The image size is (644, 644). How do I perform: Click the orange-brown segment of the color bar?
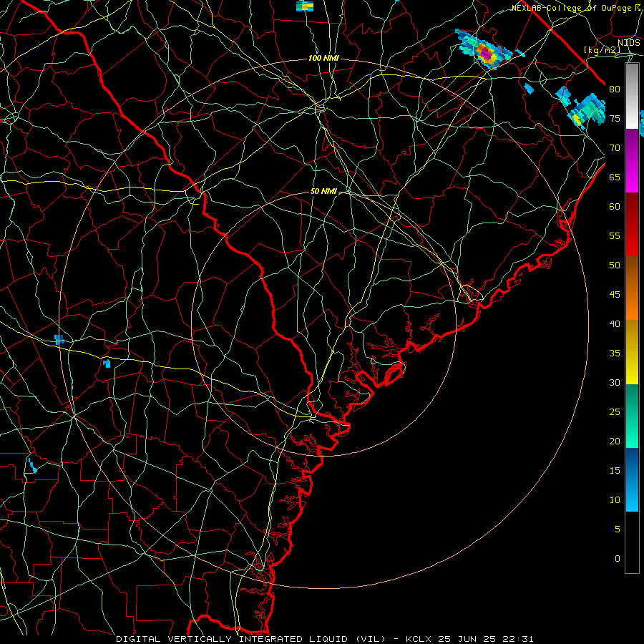click(632, 288)
